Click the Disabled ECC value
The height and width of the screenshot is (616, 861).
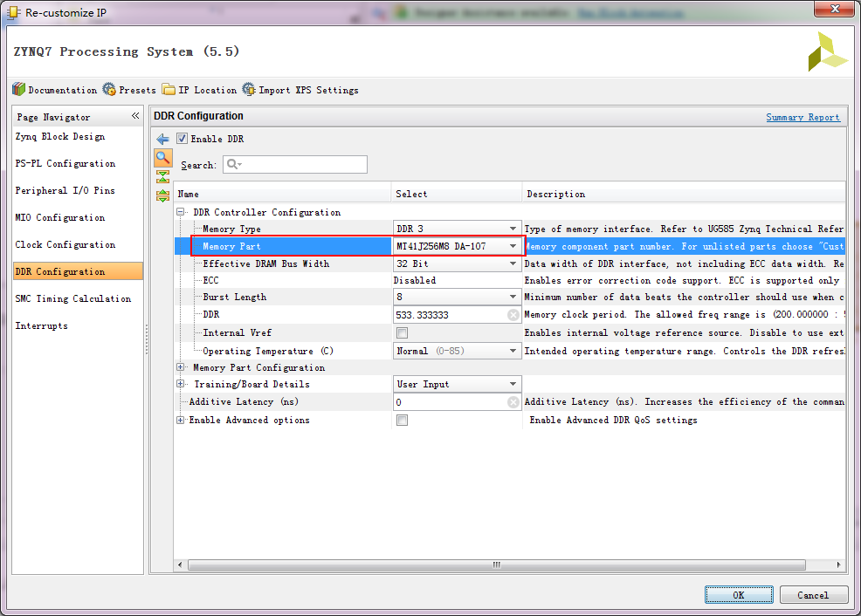pyautogui.click(x=415, y=280)
